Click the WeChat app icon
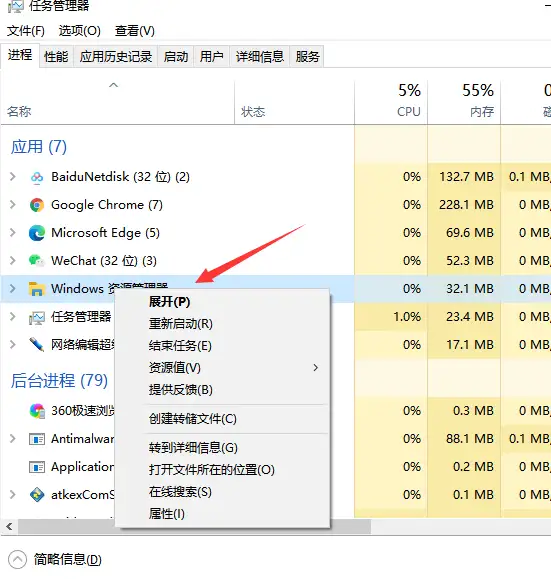Image resolution: width=551 pixels, height=579 pixels. tap(37, 261)
